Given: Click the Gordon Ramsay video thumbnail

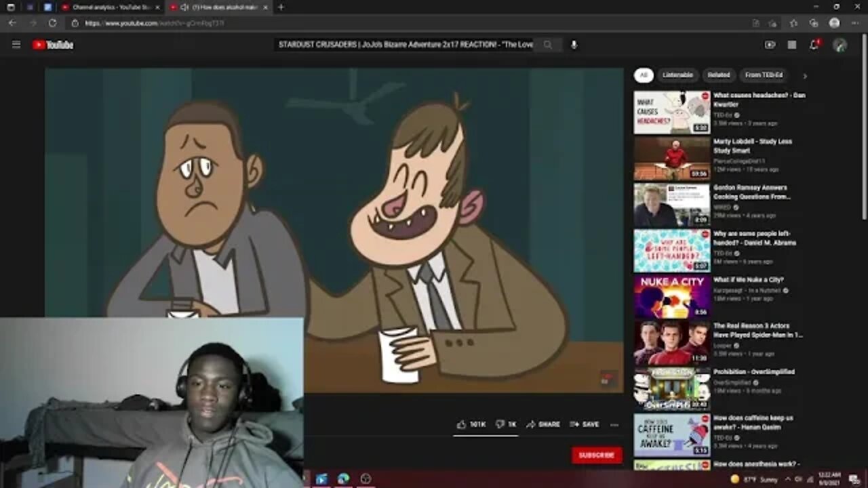Looking at the screenshot, I should 672,205.
